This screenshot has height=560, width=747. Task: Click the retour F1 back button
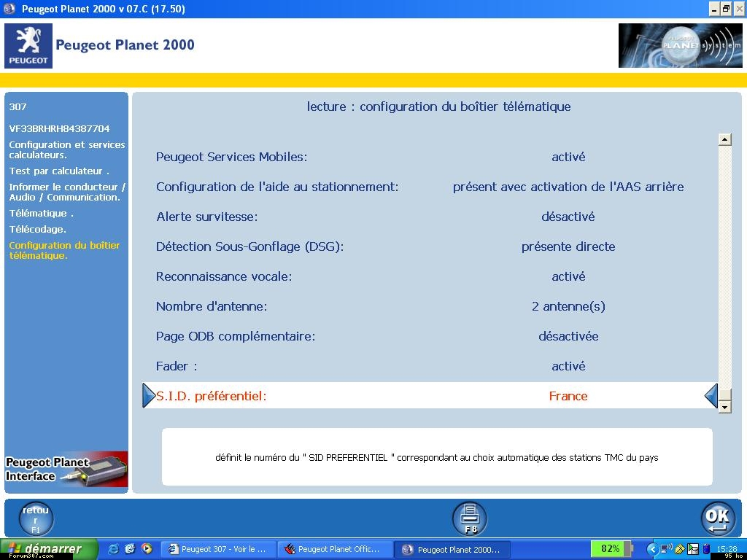click(x=36, y=519)
